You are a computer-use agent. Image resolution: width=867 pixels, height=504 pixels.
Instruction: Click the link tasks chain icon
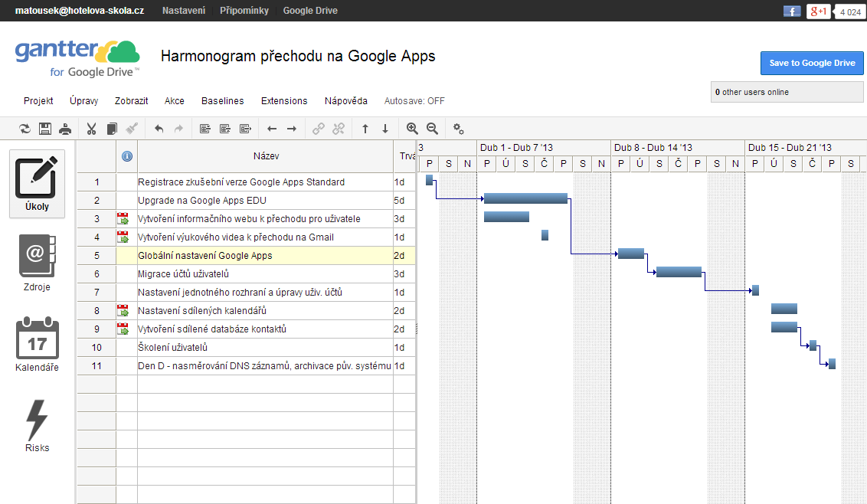coord(319,129)
